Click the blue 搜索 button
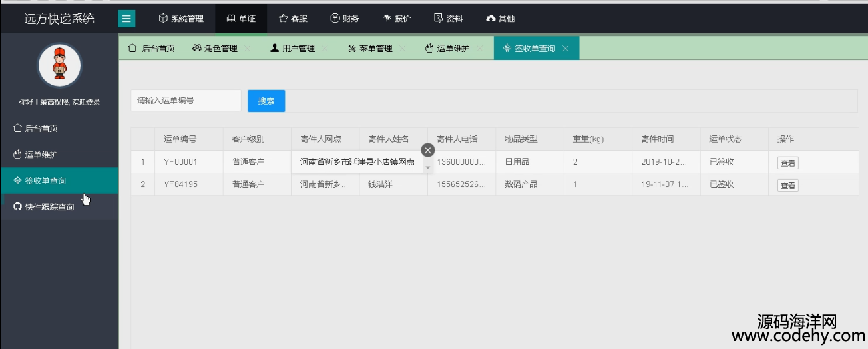This screenshot has height=349, width=868. 266,101
